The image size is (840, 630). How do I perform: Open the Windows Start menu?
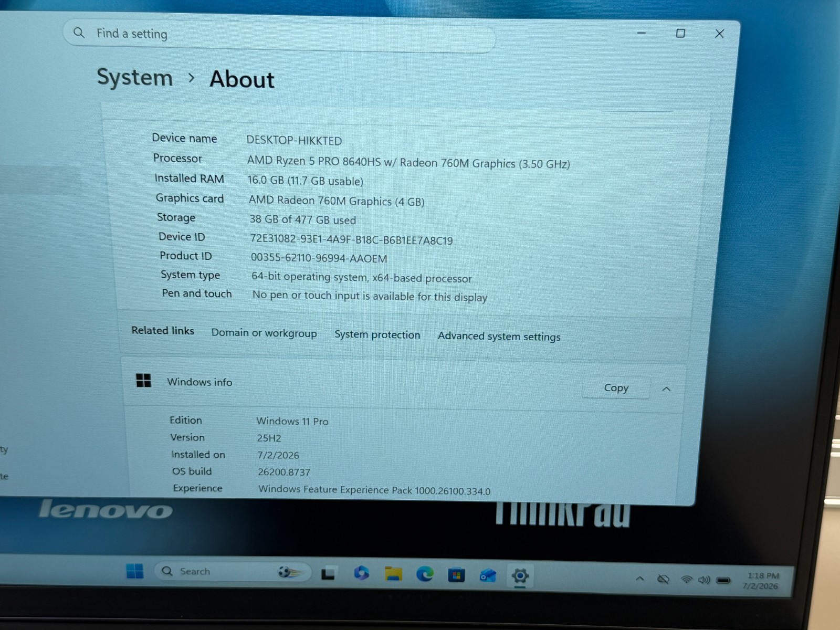135,571
